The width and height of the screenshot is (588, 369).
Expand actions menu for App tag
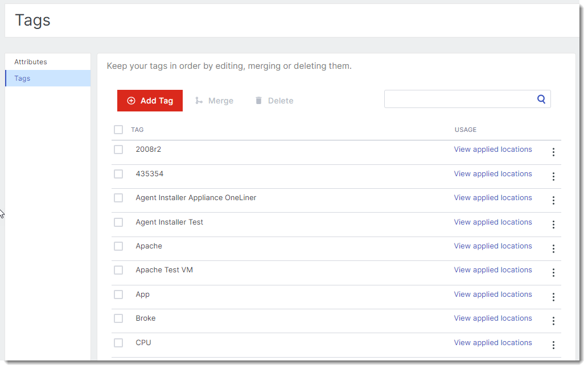point(553,297)
